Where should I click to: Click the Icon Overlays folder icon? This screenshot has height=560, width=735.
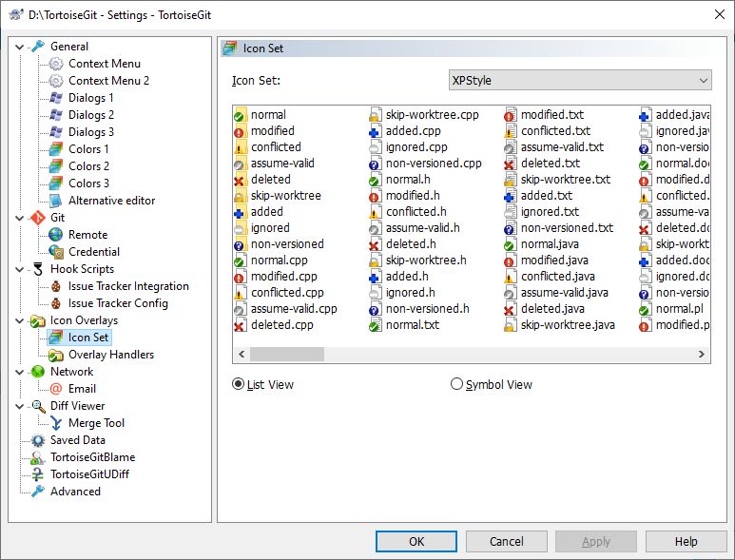37,320
